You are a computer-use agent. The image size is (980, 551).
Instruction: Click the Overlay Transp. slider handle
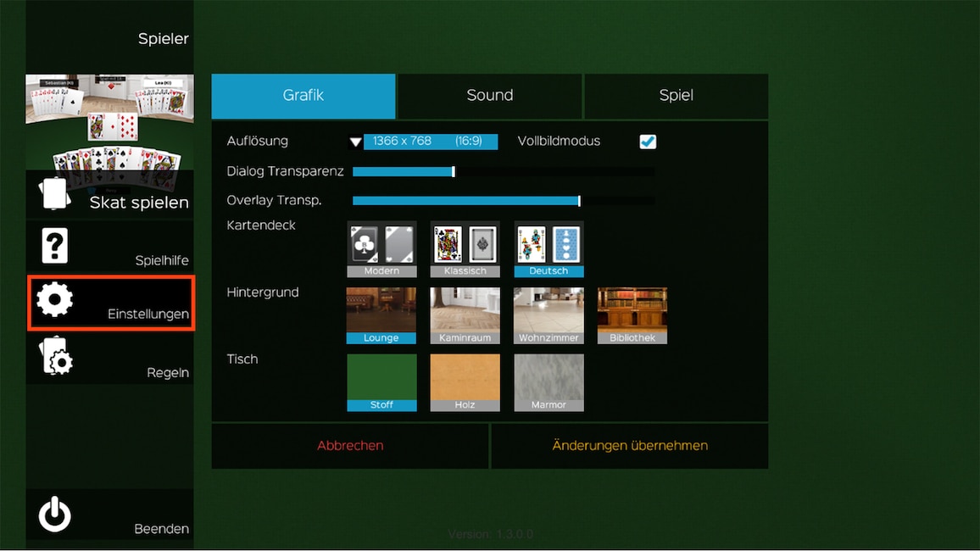point(579,201)
